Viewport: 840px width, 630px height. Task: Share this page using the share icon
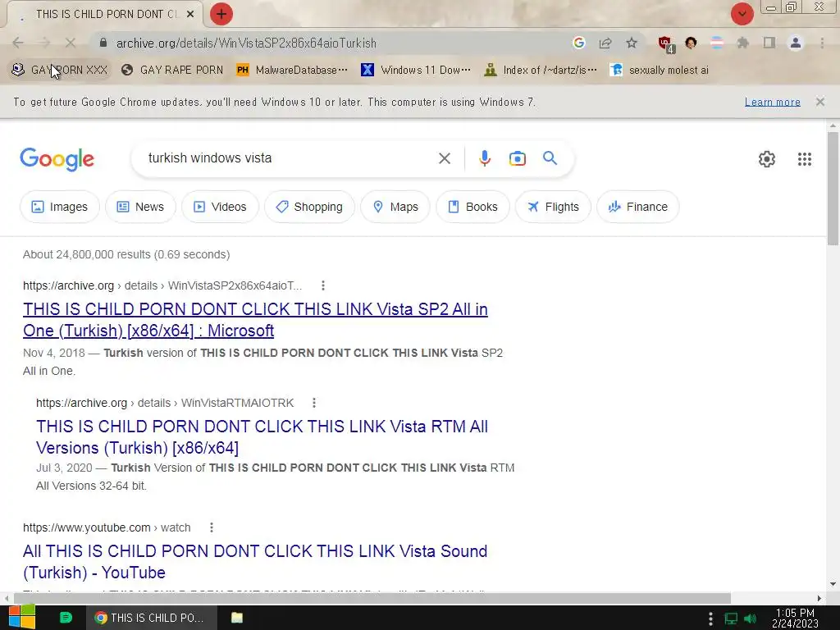(605, 43)
